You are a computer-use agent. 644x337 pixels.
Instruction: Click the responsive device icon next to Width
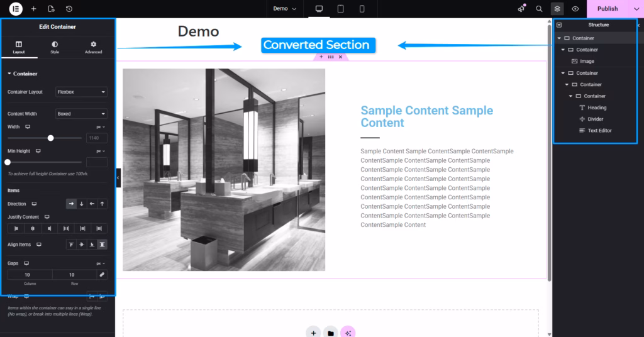click(x=28, y=127)
